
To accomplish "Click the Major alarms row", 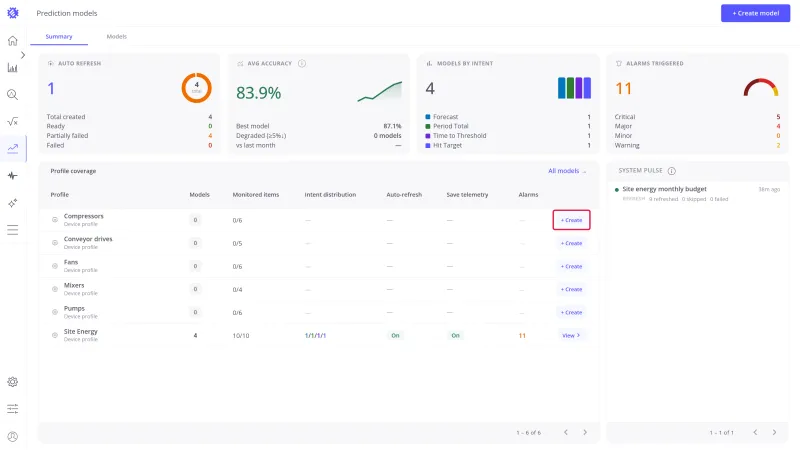I will pos(697,126).
